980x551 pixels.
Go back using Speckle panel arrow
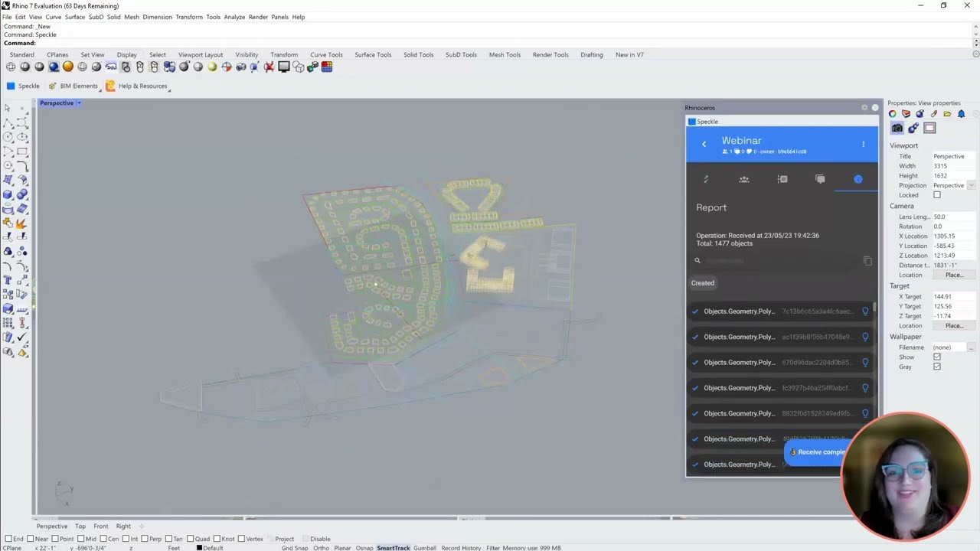[x=704, y=144]
